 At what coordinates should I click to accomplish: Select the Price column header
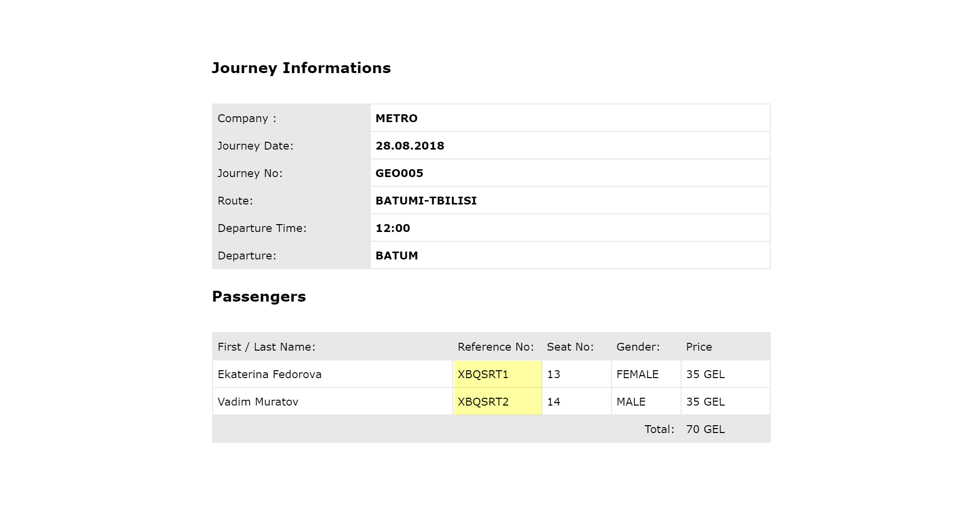699,347
